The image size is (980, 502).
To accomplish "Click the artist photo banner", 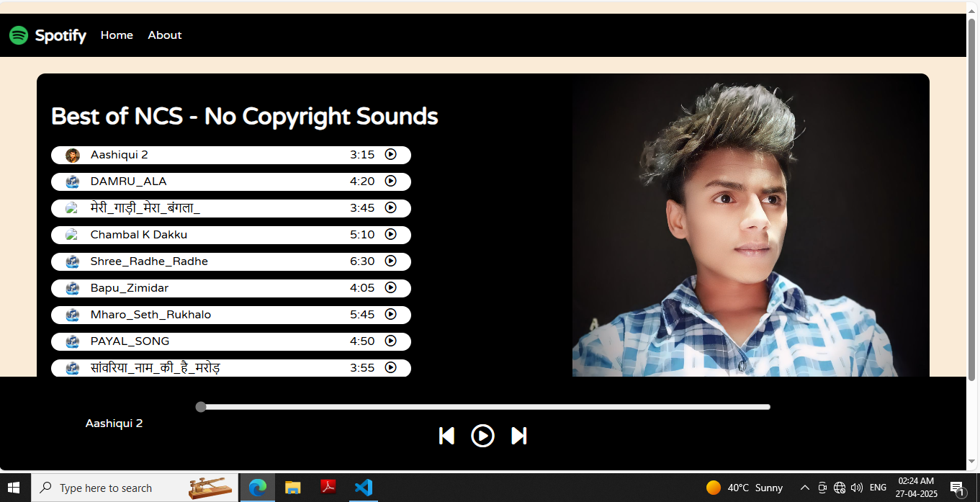I will pyautogui.click(x=750, y=225).
